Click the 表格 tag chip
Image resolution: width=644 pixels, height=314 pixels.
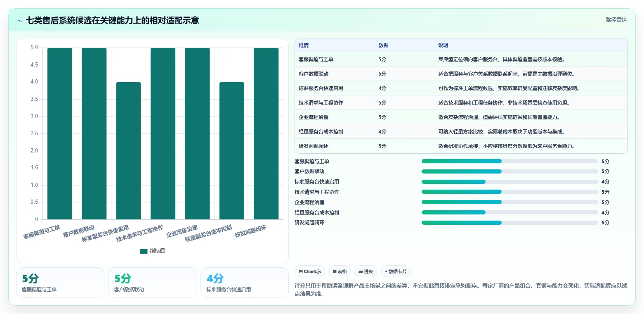click(x=340, y=271)
